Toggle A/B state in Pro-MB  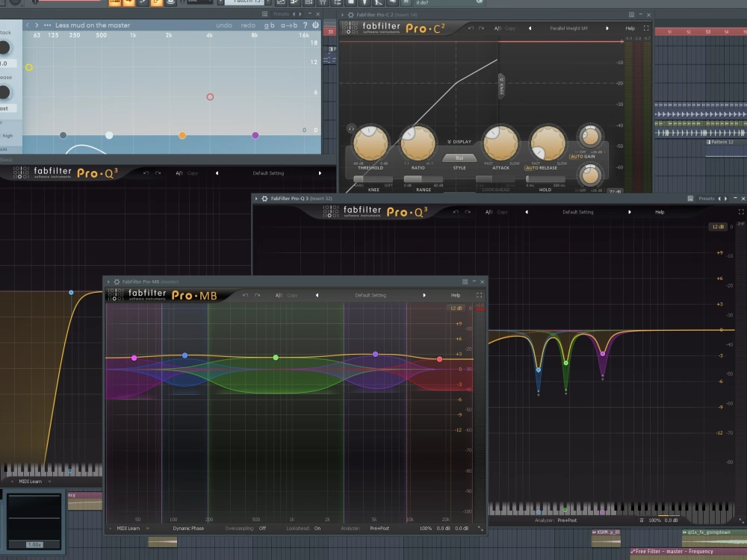(x=279, y=295)
